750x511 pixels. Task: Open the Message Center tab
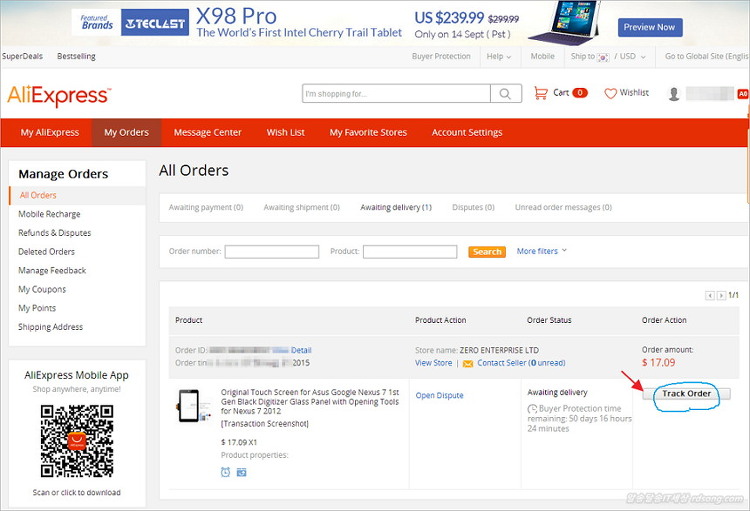pyautogui.click(x=207, y=132)
